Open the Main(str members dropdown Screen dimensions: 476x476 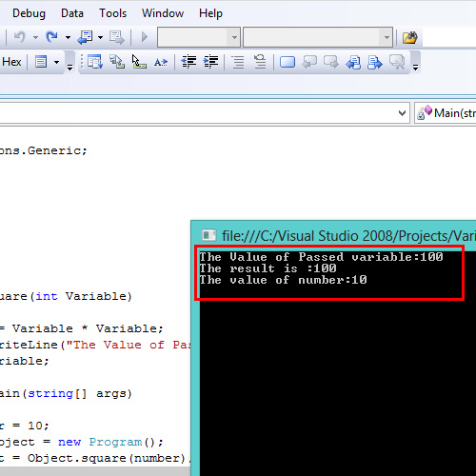point(446,113)
